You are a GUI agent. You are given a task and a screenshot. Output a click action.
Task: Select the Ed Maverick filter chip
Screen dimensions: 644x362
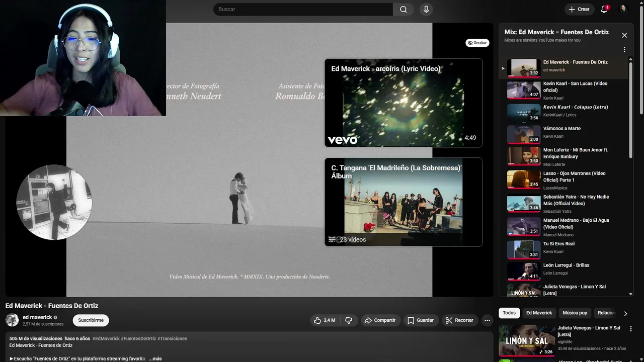pyautogui.click(x=539, y=313)
